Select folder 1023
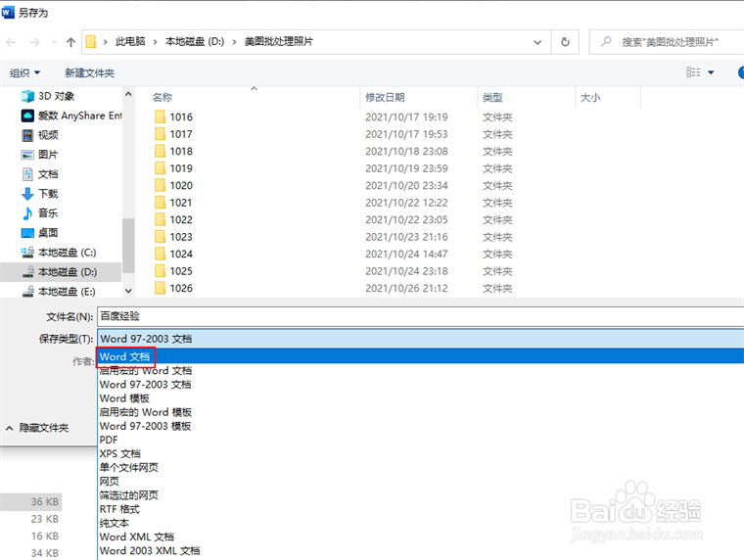 (x=173, y=236)
